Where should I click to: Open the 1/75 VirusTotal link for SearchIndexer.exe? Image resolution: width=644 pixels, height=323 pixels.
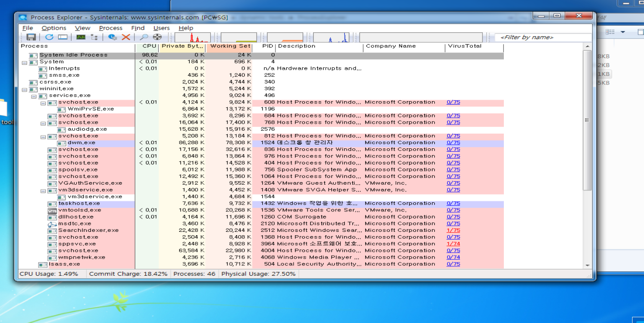pyautogui.click(x=453, y=230)
